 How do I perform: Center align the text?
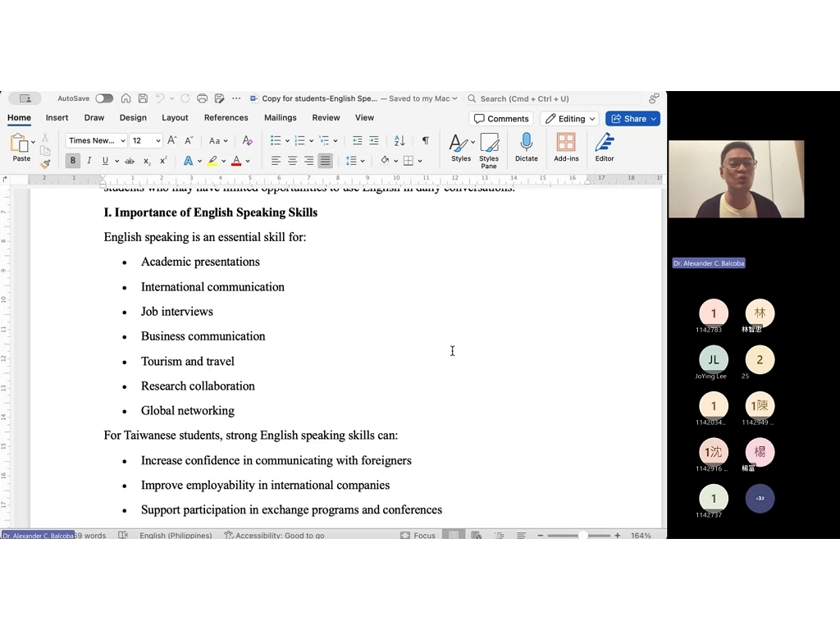[293, 161]
